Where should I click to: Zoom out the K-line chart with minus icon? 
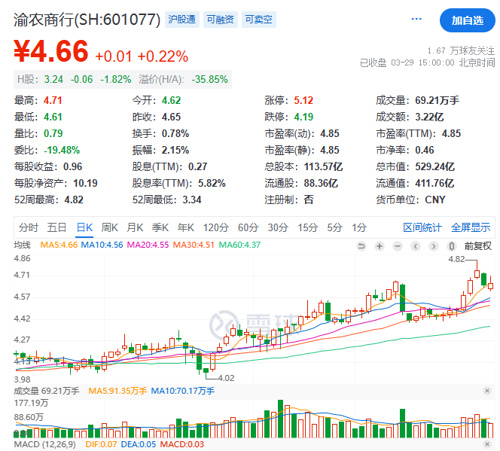click(x=397, y=246)
